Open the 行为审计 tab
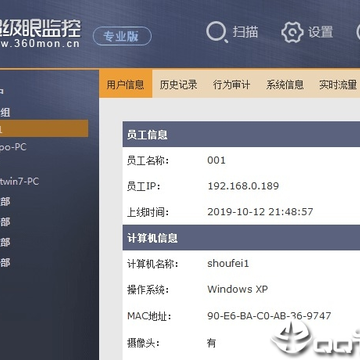 tap(231, 84)
